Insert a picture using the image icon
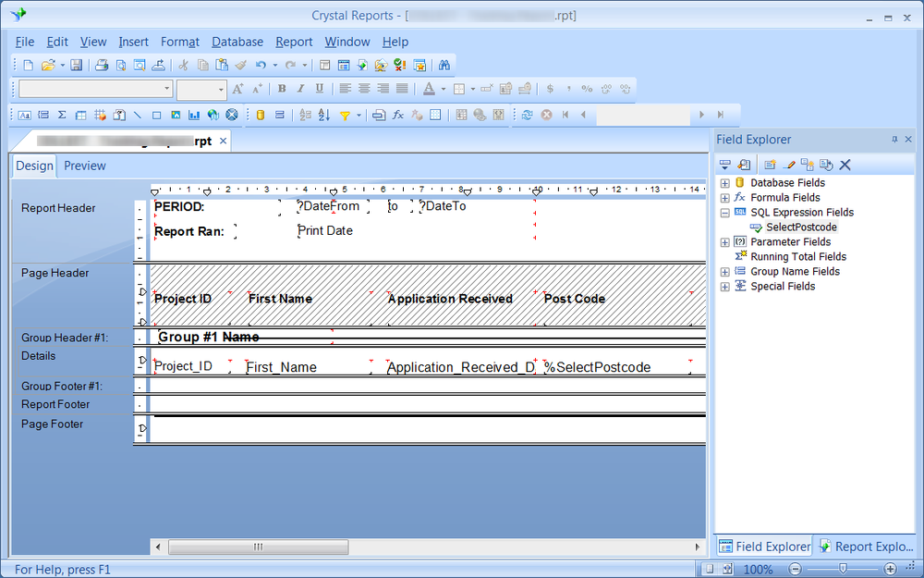924x578 pixels. [175, 115]
